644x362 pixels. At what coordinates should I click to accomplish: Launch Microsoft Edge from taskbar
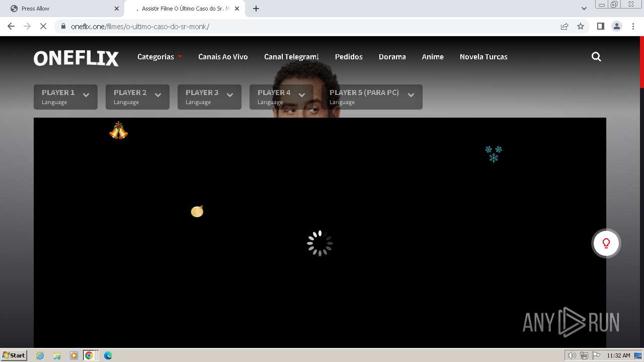click(x=108, y=355)
